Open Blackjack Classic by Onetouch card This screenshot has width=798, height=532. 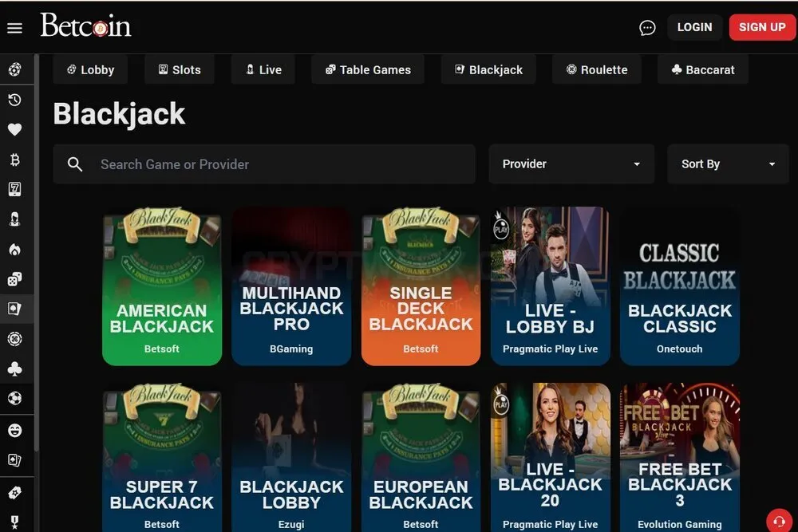point(679,286)
